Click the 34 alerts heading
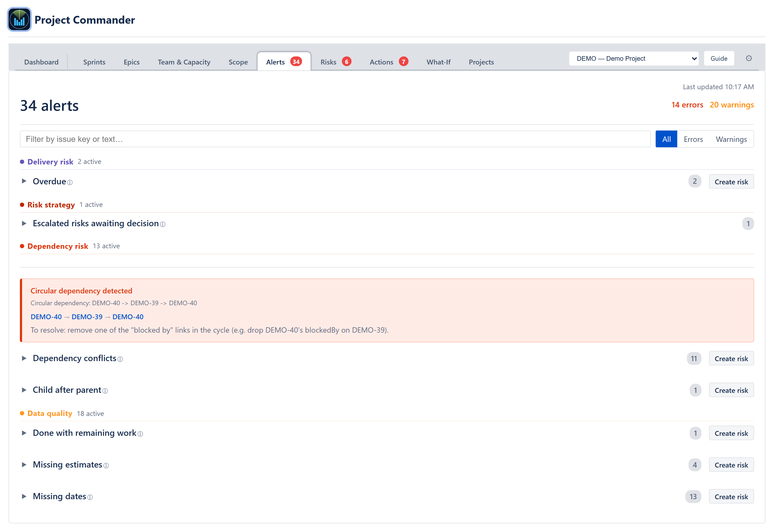 tap(49, 106)
